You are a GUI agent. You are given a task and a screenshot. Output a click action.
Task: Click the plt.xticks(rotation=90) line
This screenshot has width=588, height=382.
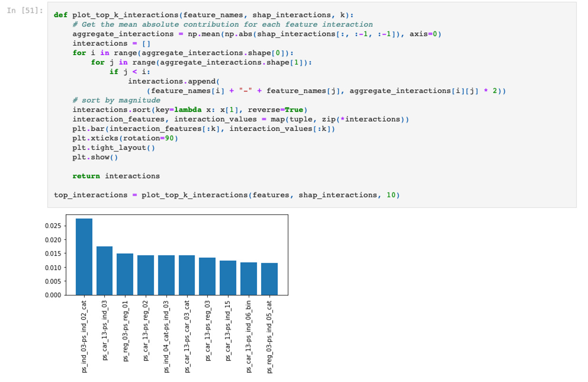[x=126, y=138]
